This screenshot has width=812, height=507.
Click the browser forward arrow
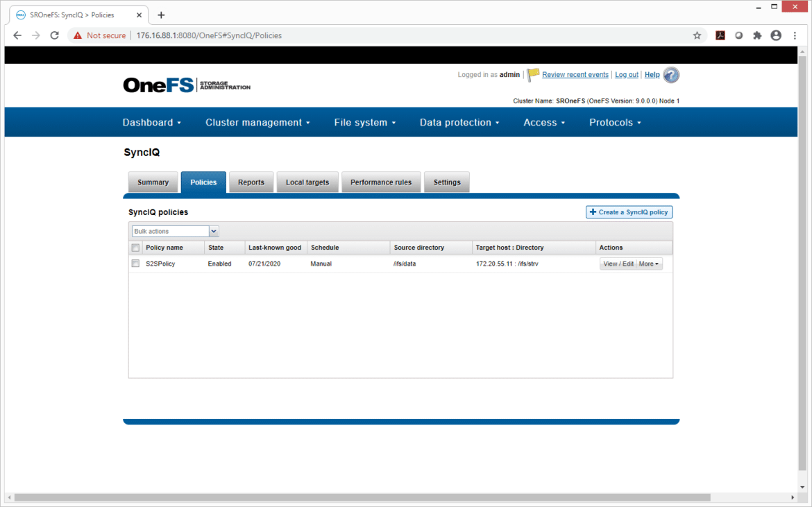pyautogui.click(x=35, y=35)
